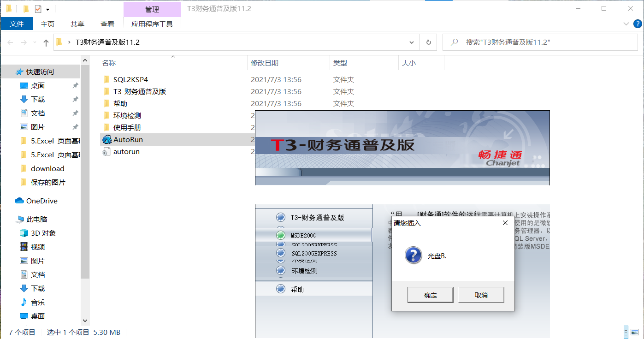Click the 此电脑 computer icon
The width and height of the screenshot is (644, 339).
coord(19,219)
